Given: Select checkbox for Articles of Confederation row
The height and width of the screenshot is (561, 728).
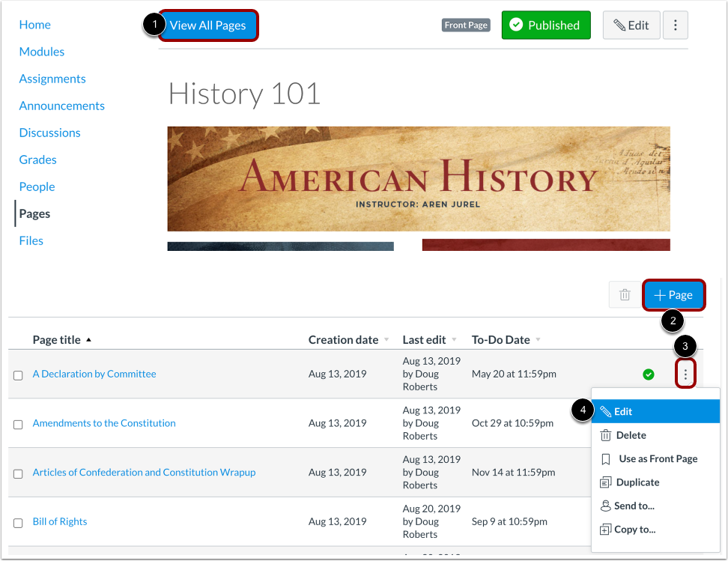Looking at the screenshot, I should (18, 473).
